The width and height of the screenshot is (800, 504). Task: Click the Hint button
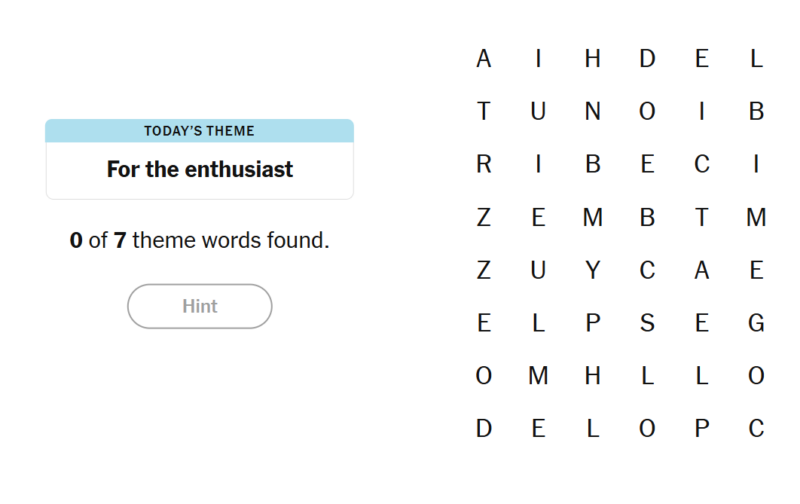point(199,306)
